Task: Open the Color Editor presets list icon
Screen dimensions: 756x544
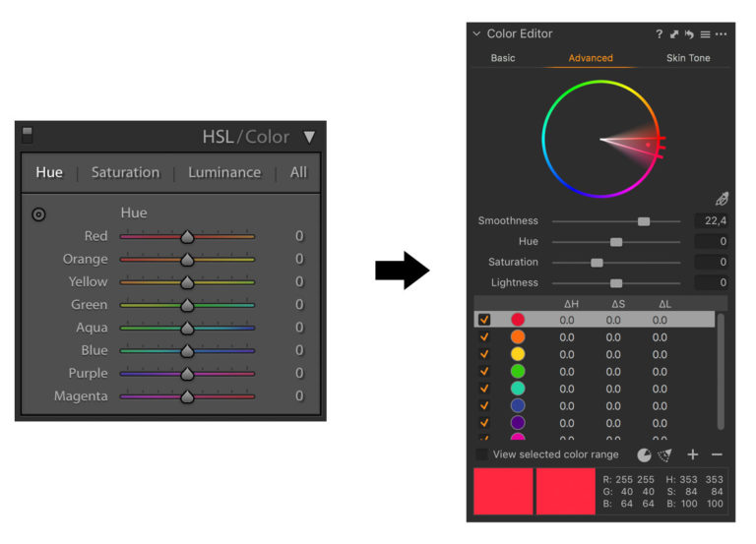Action: [x=705, y=34]
